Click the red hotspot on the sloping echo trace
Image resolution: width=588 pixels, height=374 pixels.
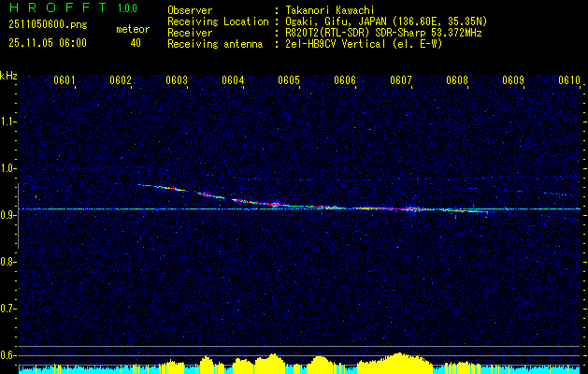[x=274, y=203]
